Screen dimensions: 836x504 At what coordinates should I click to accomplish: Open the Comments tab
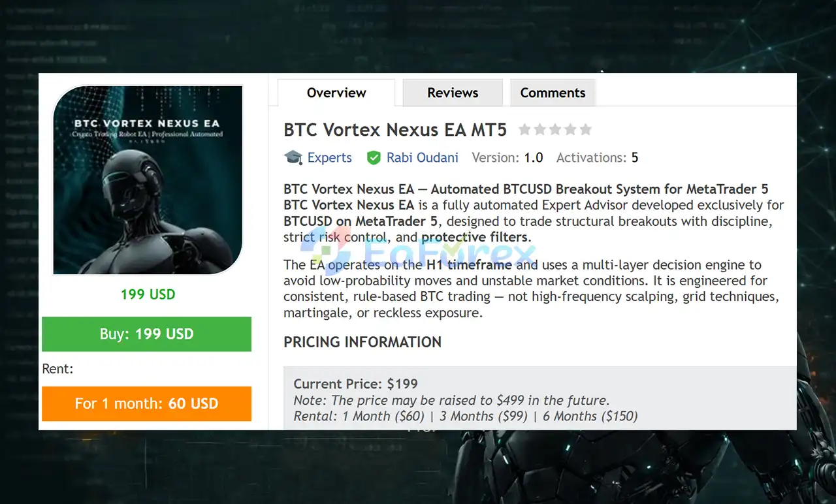[553, 93]
